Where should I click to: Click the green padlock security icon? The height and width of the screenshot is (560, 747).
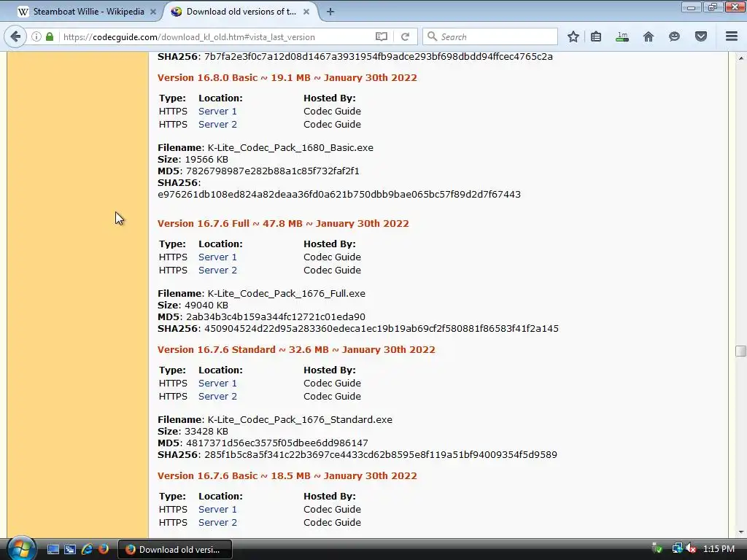click(x=50, y=36)
